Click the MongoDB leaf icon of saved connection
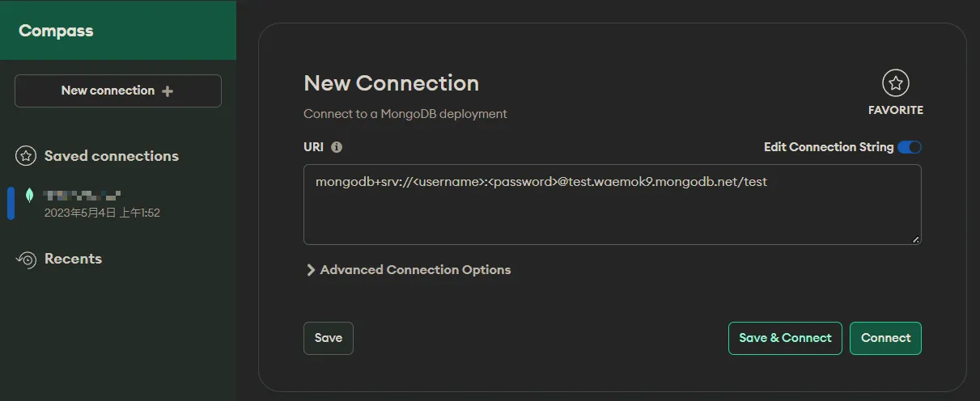This screenshot has height=401, width=980. pyautogui.click(x=30, y=196)
